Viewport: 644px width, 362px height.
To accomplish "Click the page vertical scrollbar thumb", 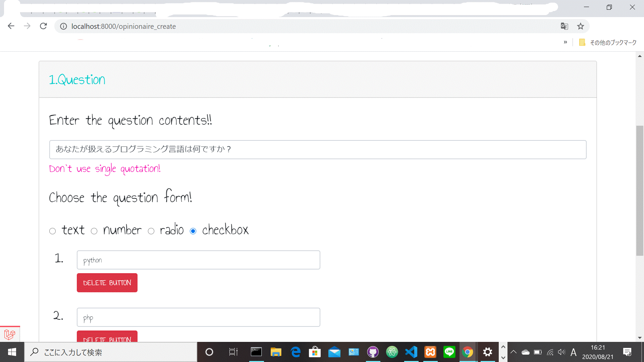I will (x=640, y=191).
